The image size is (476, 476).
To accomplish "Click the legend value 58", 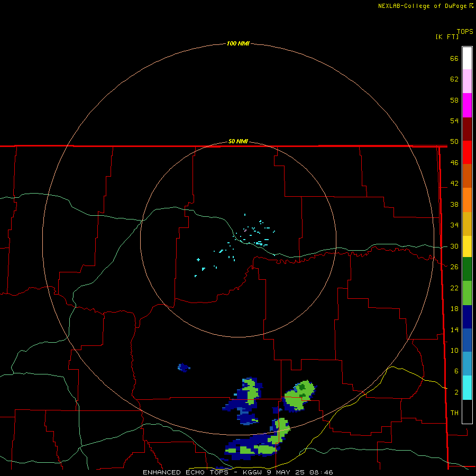I will [x=454, y=100].
